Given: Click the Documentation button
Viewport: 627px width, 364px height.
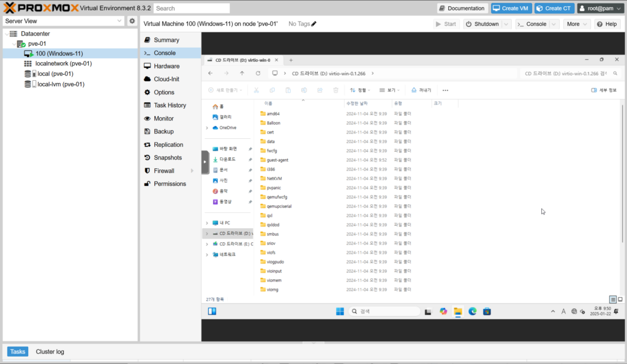Looking at the screenshot, I should (x=462, y=8).
